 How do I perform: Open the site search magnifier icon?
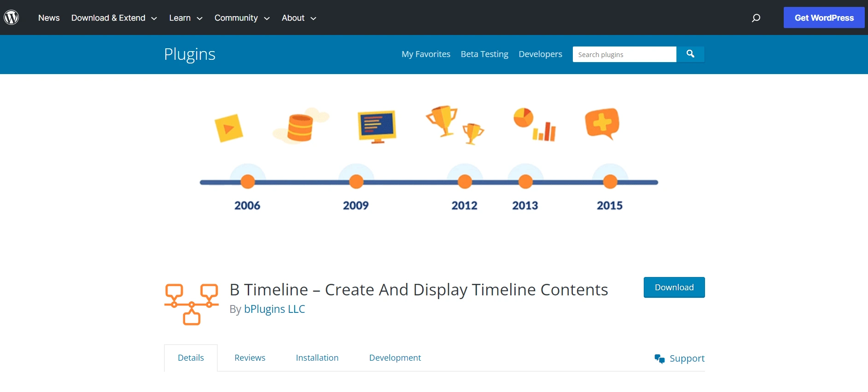click(756, 18)
